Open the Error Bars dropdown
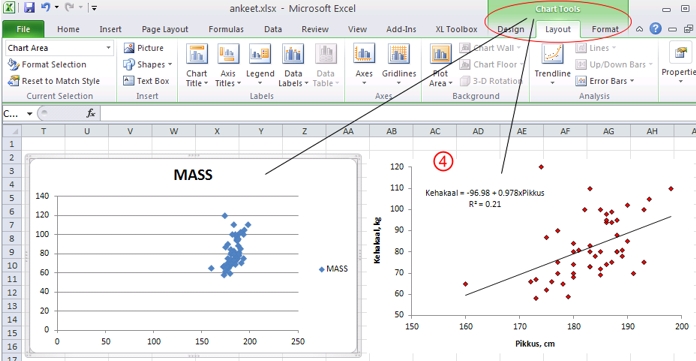696x361 pixels. [x=605, y=81]
